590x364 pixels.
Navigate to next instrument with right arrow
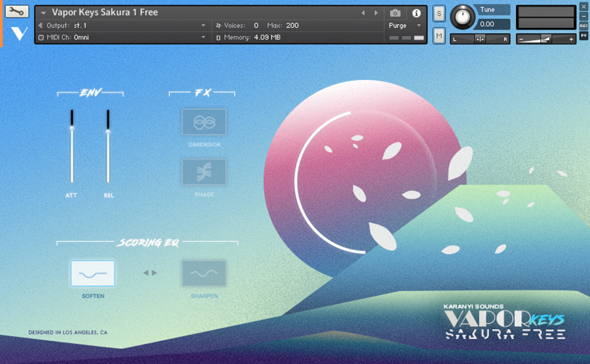[376, 13]
